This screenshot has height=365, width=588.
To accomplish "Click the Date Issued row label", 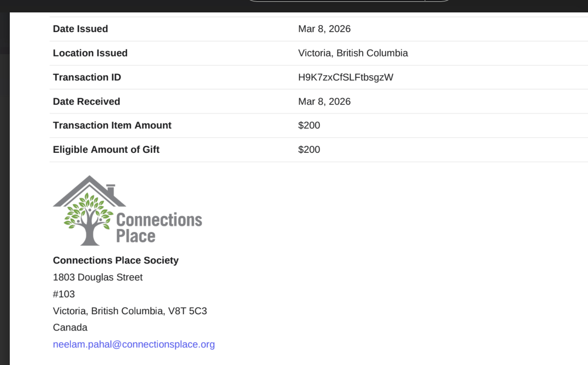I will pyautogui.click(x=80, y=29).
